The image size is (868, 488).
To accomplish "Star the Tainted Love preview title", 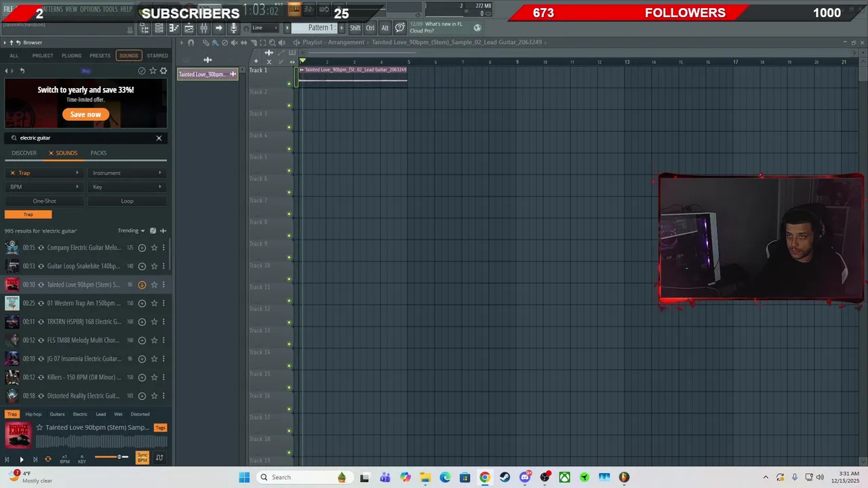I will 39,428.
